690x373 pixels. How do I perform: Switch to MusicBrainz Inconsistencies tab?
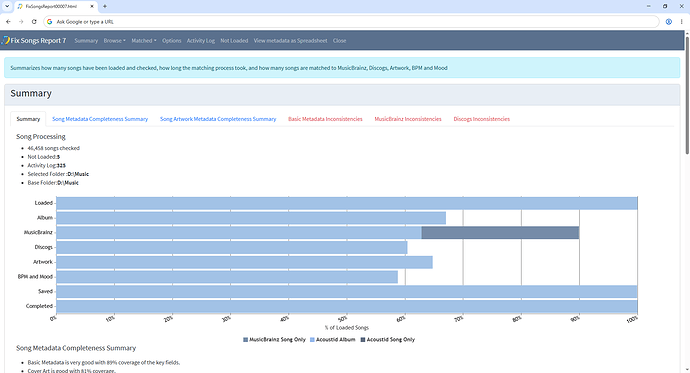408,119
